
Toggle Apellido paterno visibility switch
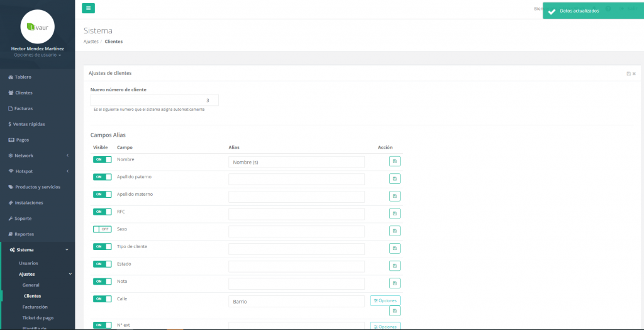(x=103, y=177)
